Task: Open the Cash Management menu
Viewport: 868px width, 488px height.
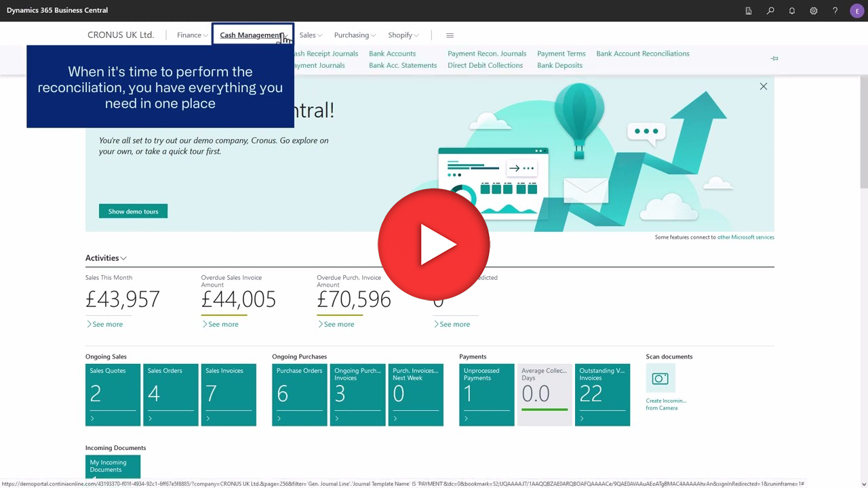Action: tap(253, 35)
